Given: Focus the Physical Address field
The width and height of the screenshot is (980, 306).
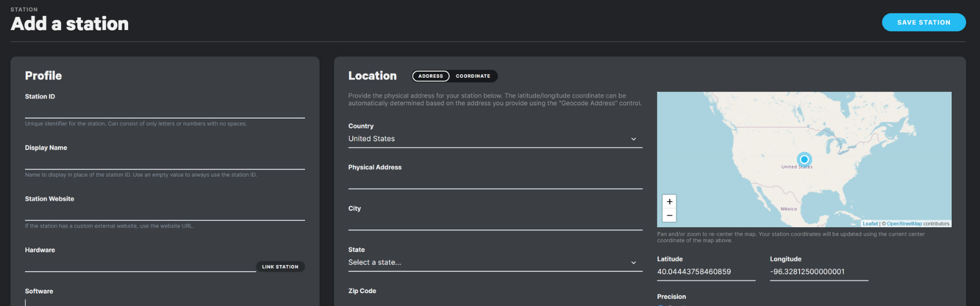Looking at the screenshot, I should click(x=495, y=182).
